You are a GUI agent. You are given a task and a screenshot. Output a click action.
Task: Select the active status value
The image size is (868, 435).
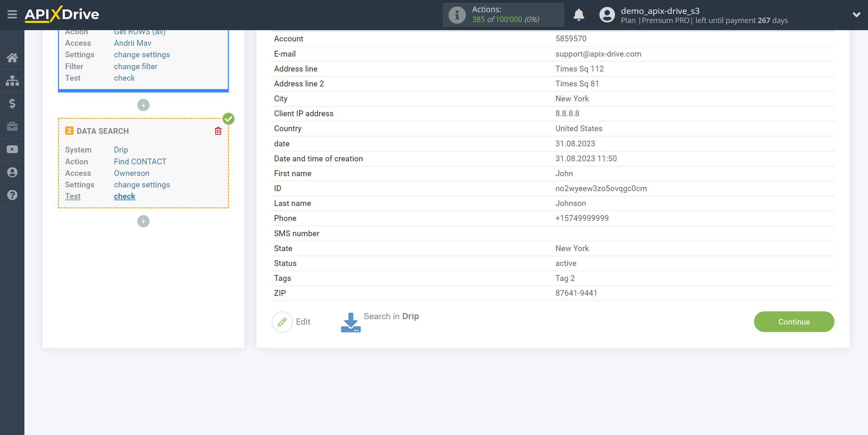(x=566, y=263)
